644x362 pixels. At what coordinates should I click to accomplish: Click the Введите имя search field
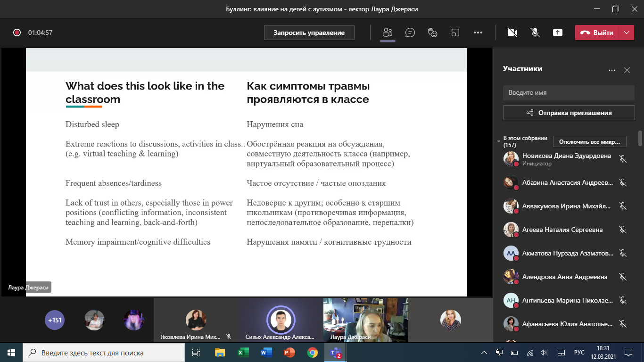[569, 93]
